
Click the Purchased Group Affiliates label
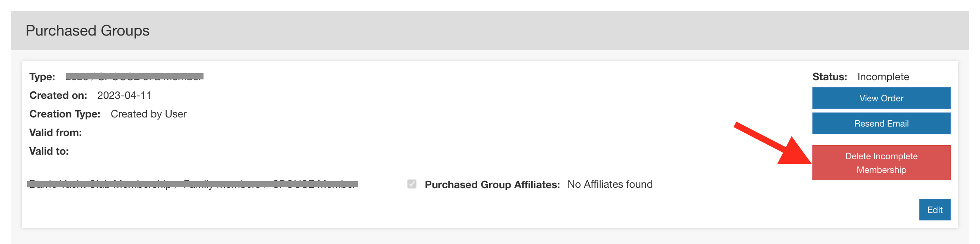tap(491, 184)
